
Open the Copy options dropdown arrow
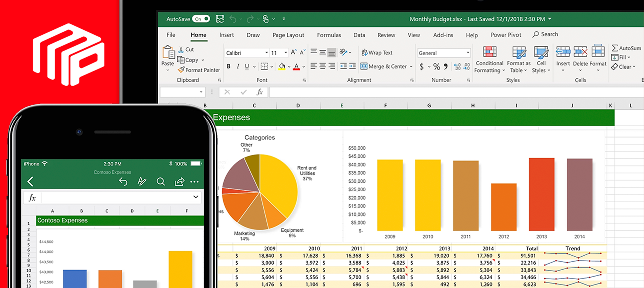pyautogui.click(x=203, y=60)
